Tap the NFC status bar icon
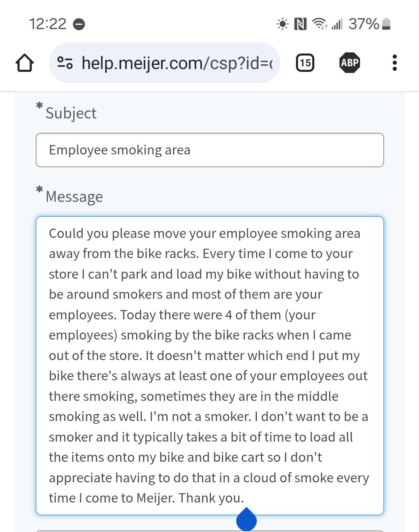 click(300, 24)
